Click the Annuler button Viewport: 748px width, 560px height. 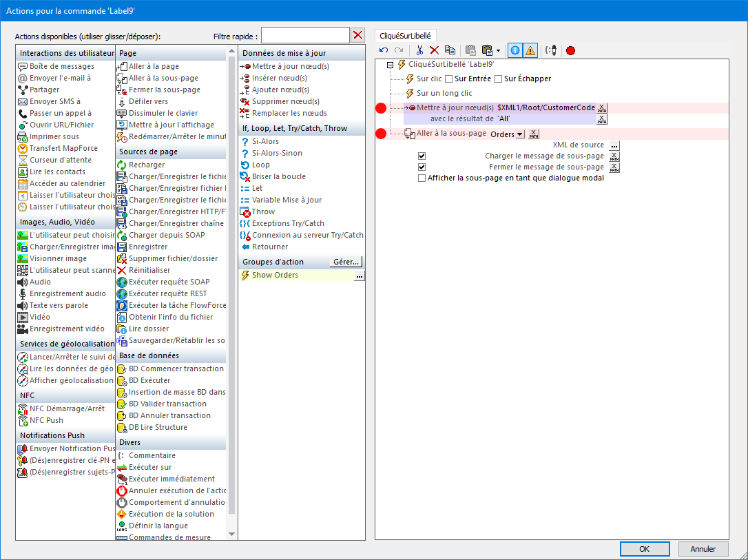[x=703, y=549]
